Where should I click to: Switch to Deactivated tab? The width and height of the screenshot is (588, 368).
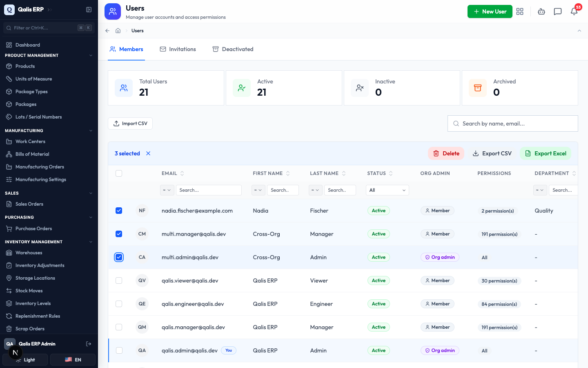(x=233, y=49)
